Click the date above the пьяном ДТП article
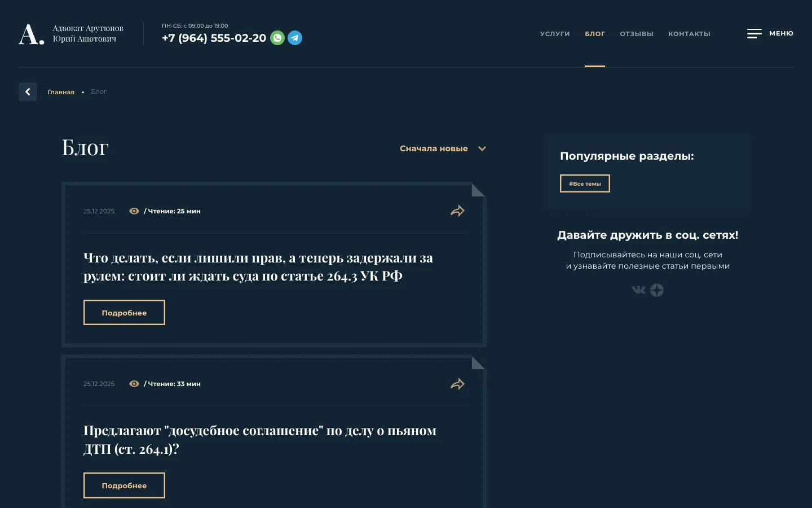The width and height of the screenshot is (812, 508). point(99,384)
